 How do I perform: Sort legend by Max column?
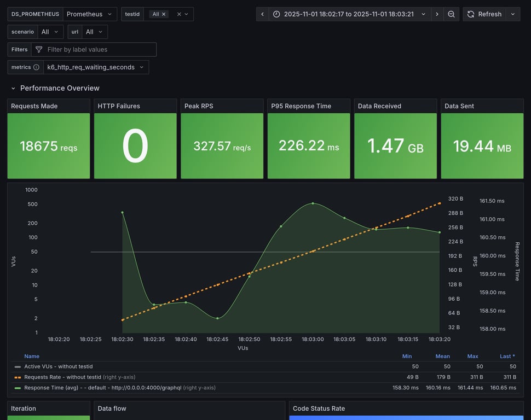(x=473, y=357)
